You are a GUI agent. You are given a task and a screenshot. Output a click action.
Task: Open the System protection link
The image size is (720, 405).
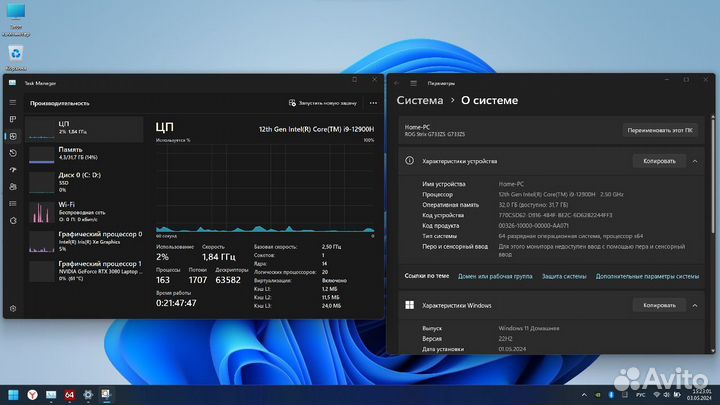560,275
